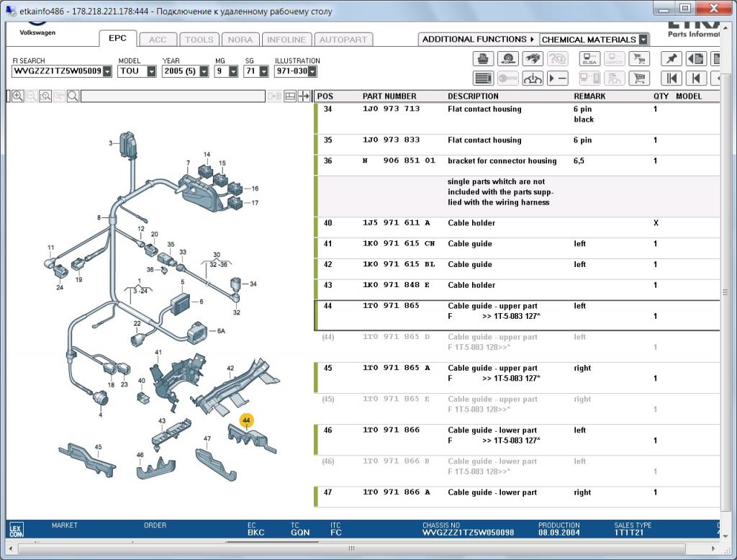Viewport: 737px width, 560px height.
Task: Expand the ADDITIONAL FUNCTIONS menu
Action: 478,40
